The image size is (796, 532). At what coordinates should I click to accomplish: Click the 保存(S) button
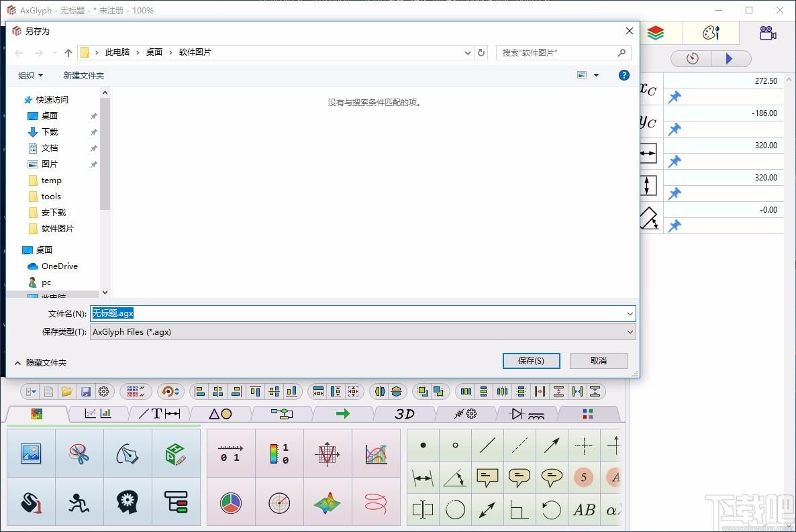pyautogui.click(x=530, y=360)
